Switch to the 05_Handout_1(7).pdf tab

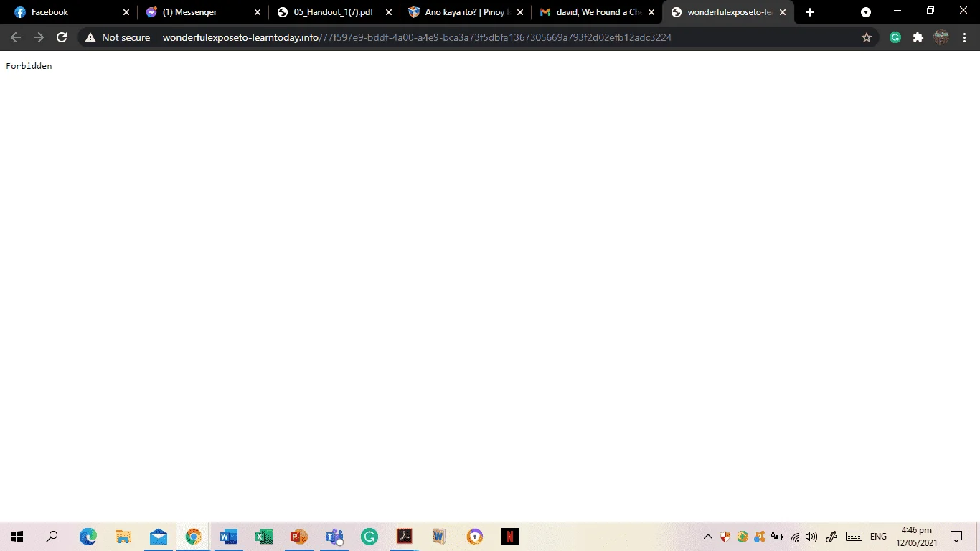pos(334,12)
